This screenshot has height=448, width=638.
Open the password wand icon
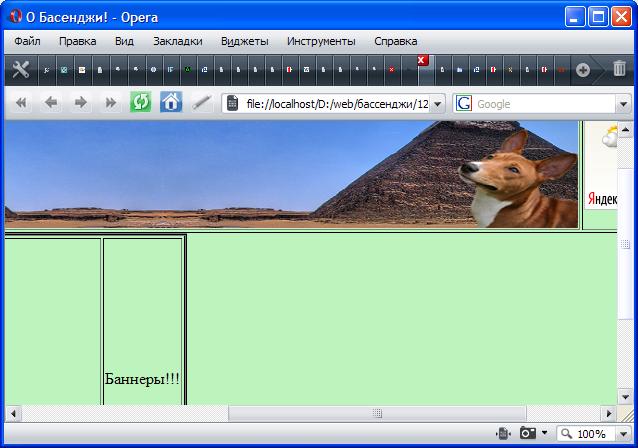(201, 103)
